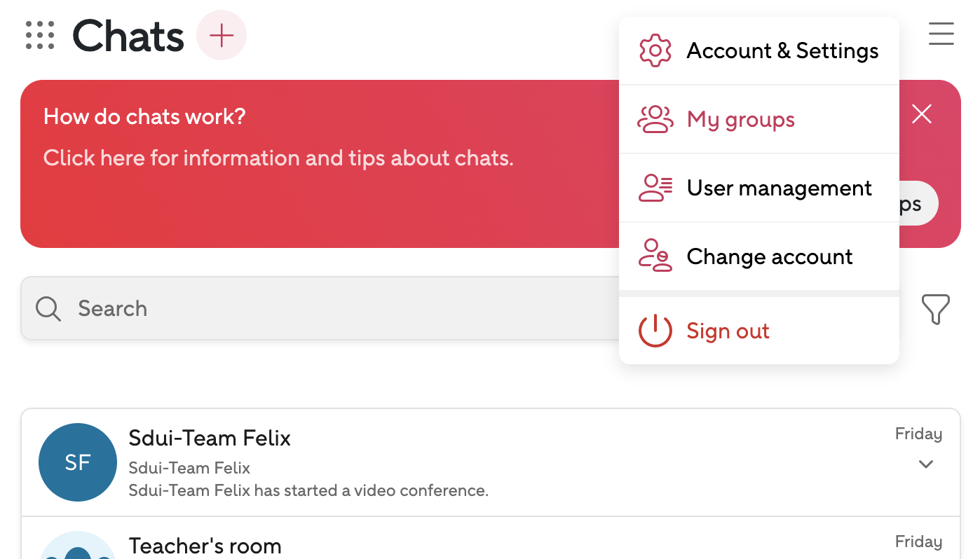Sign out of the account

tap(728, 331)
